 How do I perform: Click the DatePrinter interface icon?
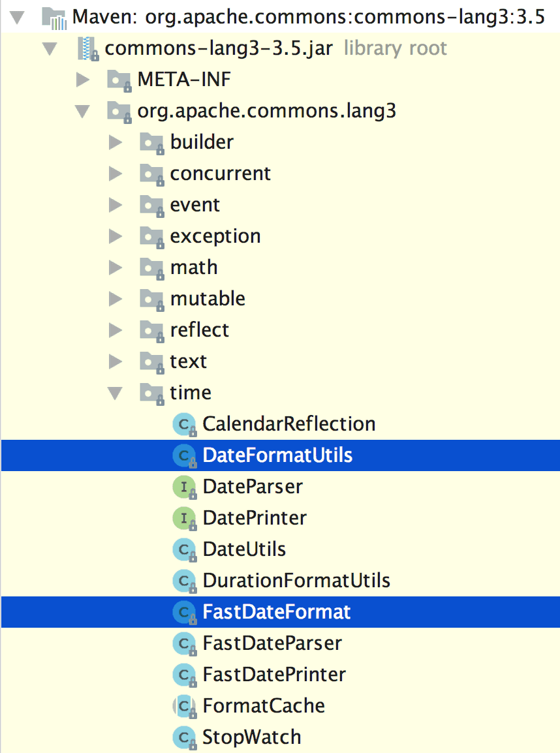coord(184,518)
